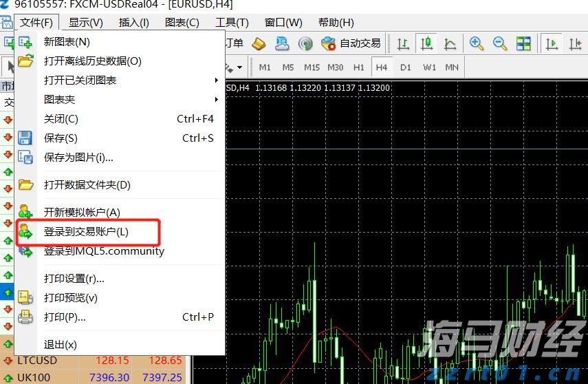Image resolution: width=588 pixels, height=384 pixels.
Task: Select 登录到交易账户(L) menu item
Action: [86, 232]
